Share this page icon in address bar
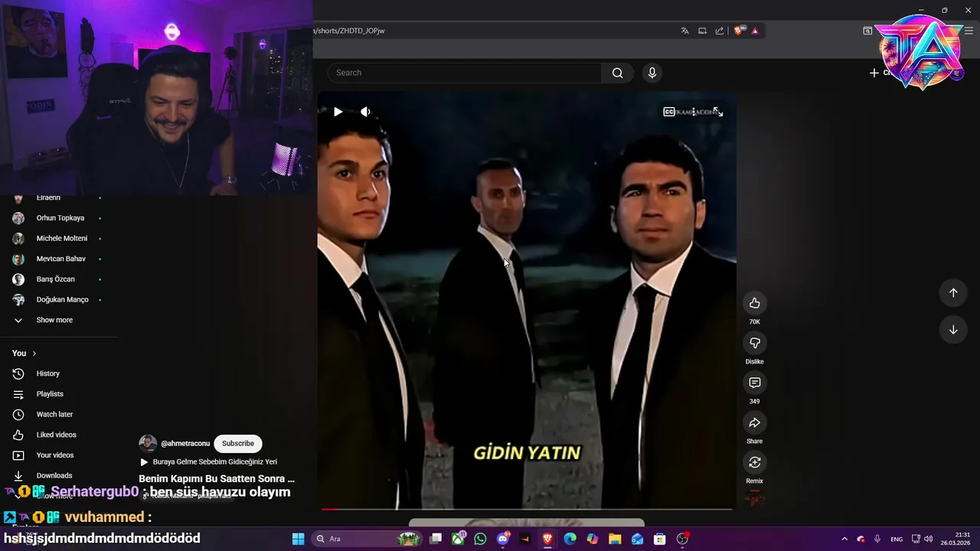The image size is (980, 551). point(720,31)
